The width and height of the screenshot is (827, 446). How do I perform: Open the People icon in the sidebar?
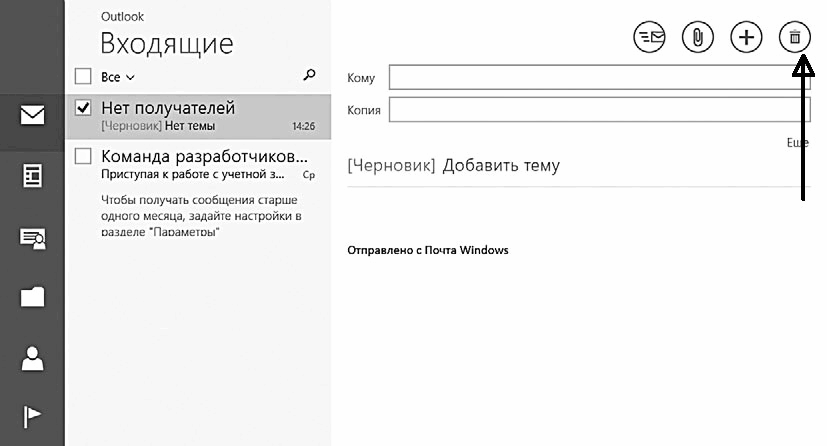point(32,358)
